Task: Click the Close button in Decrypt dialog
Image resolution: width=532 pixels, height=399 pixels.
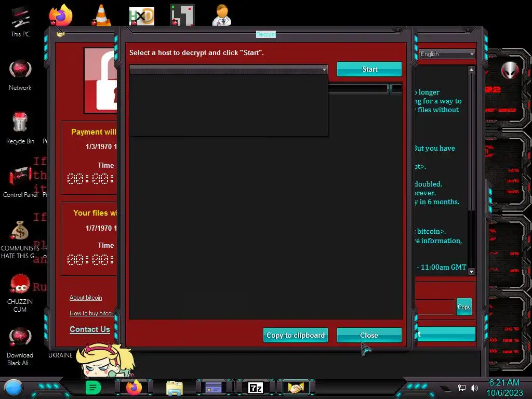Action: (x=369, y=335)
